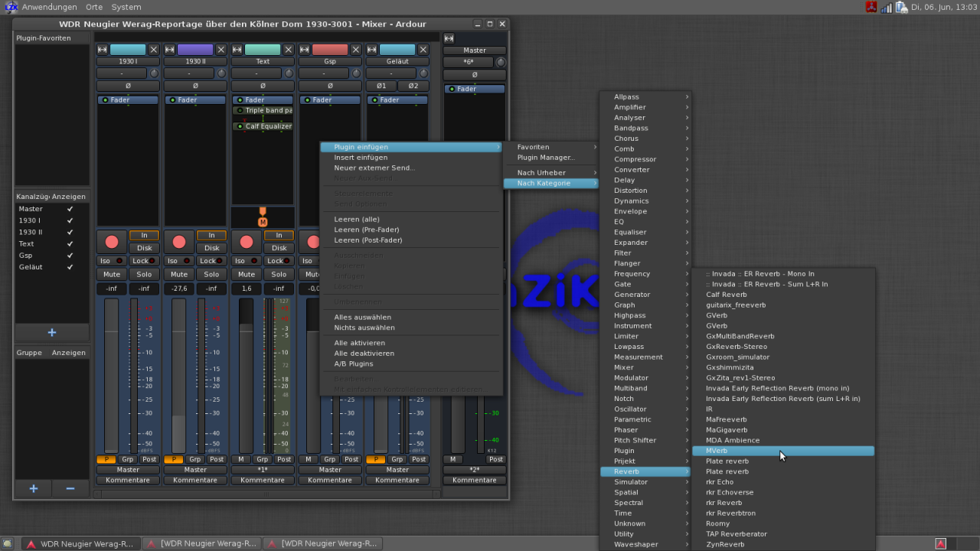Click the Post meter button on Text strip

(x=284, y=459)
